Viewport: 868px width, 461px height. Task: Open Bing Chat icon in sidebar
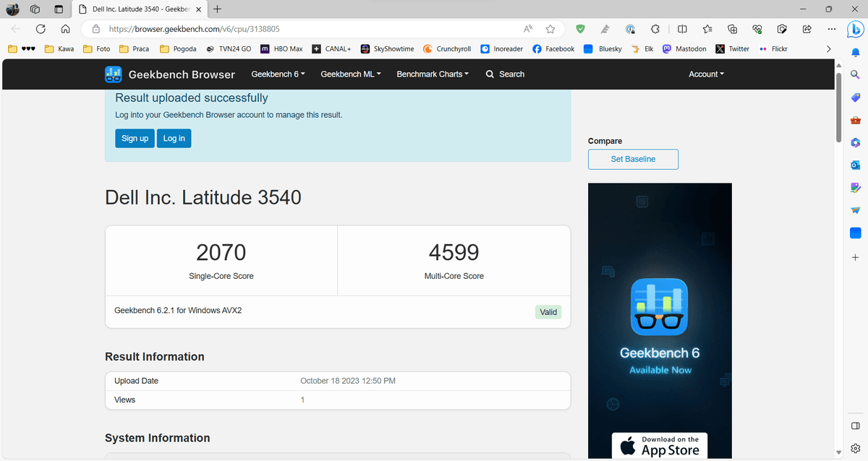855,29
